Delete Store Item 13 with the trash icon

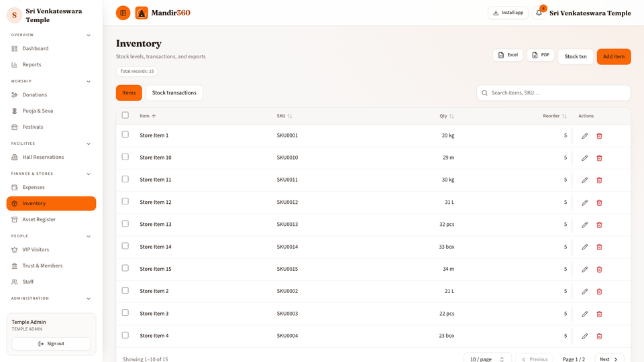599,225
